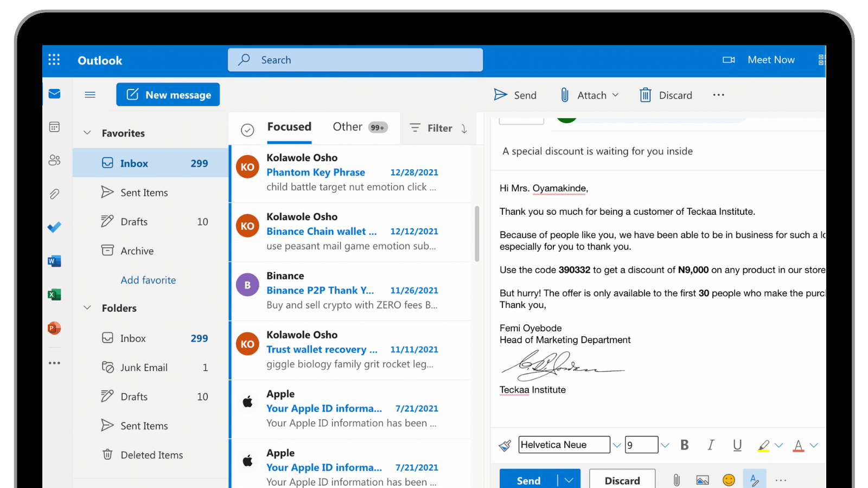Open Drafts under Folders

(151, 397)
